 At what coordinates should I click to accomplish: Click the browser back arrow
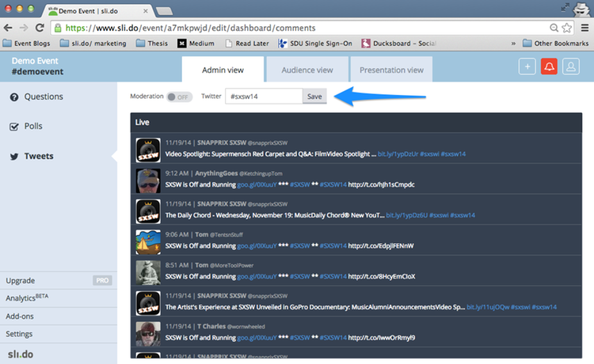point(10,27)
